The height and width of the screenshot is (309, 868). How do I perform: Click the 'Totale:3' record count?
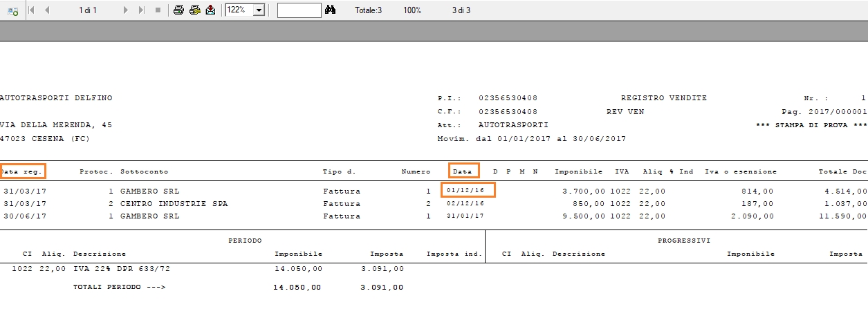(x=368, y=11)
